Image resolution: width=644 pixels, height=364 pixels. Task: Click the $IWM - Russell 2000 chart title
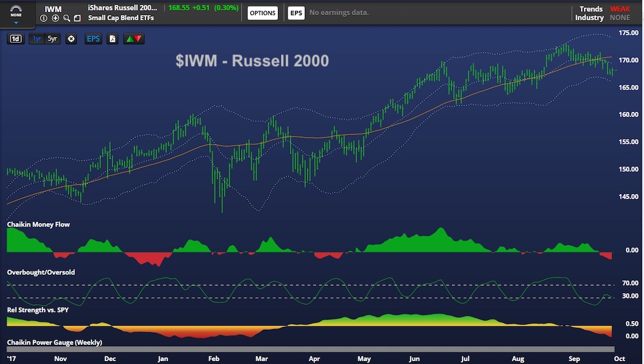(252, 61)
